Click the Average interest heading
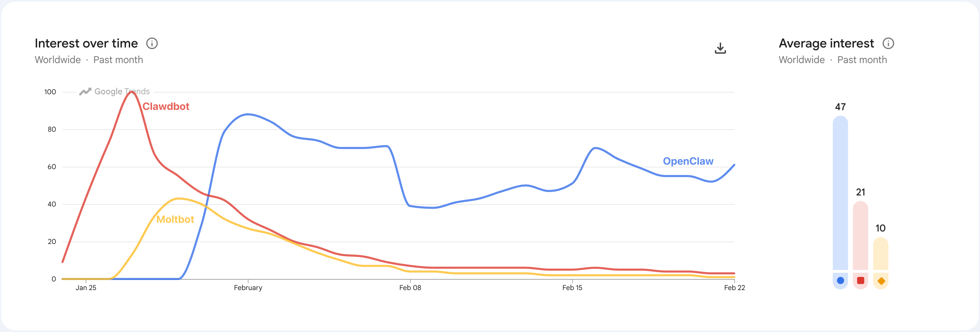The image size is (980, 332). (x=826, y=43)
